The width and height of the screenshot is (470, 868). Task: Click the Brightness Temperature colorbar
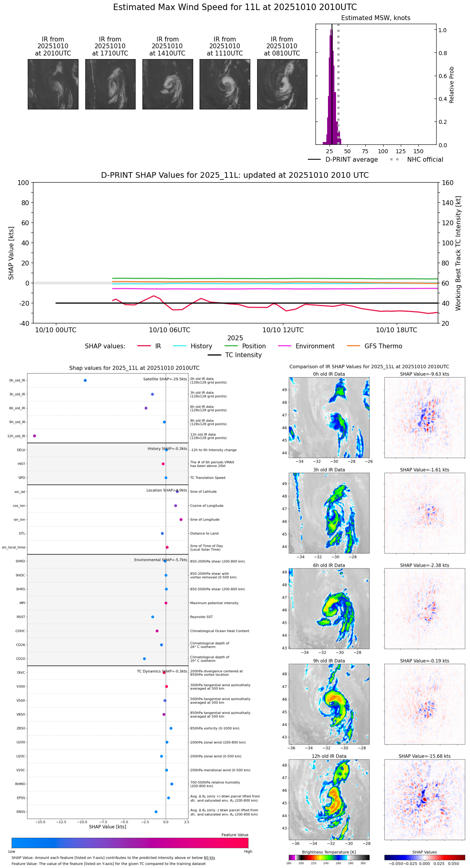click(x=329, y=858)
